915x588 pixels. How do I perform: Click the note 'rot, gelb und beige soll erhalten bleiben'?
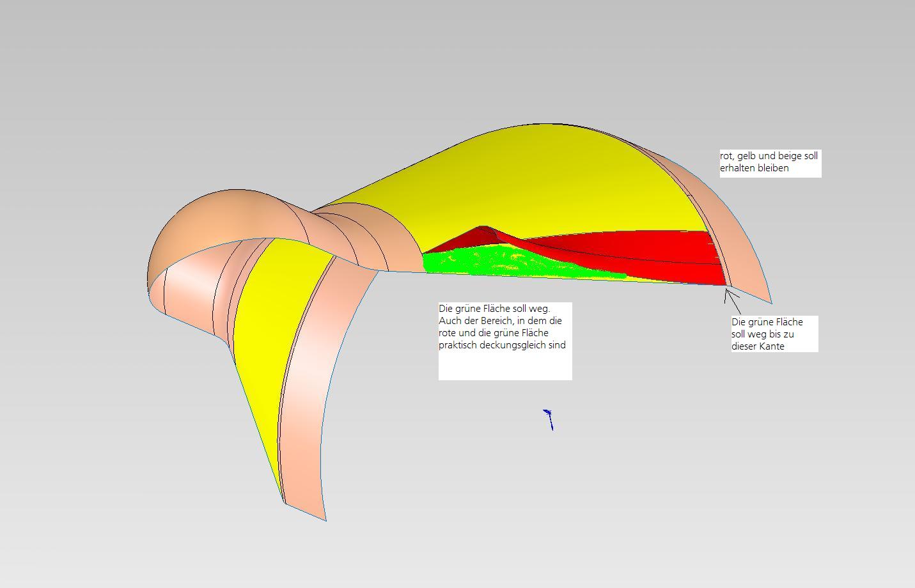pyautogui.click(x=770, y=164)
